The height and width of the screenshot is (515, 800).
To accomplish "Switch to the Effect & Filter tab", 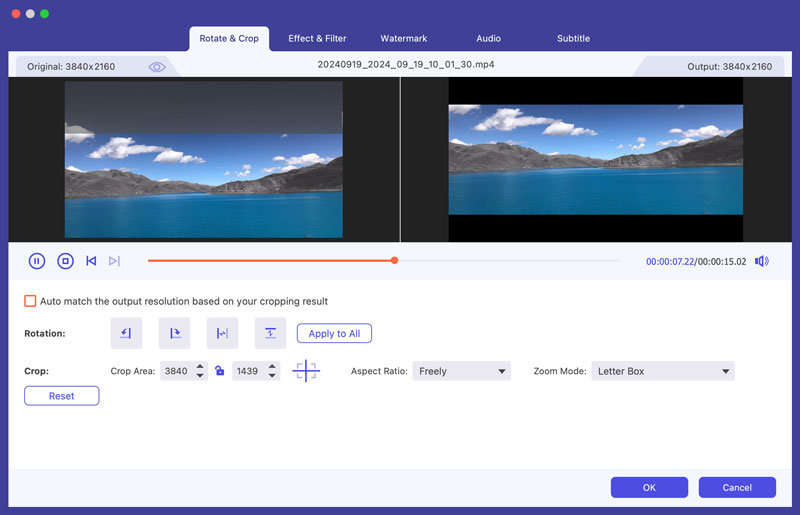I will click(317, 38).
